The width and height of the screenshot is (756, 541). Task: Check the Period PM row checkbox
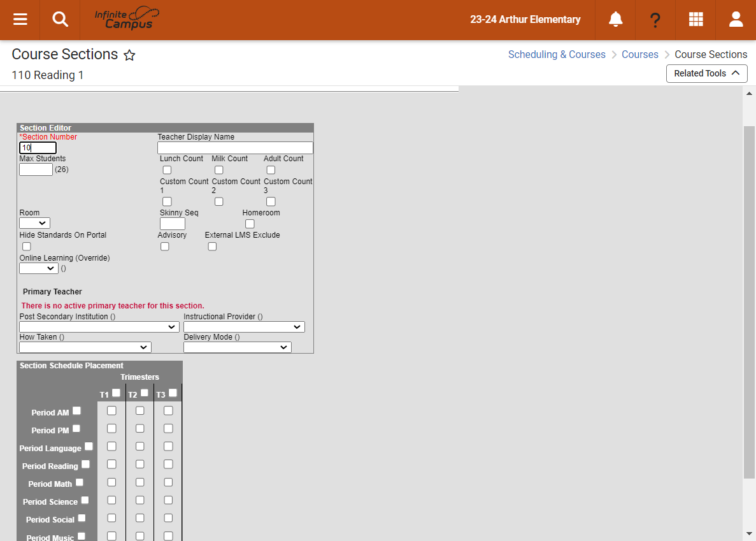(x=76, y=429)
